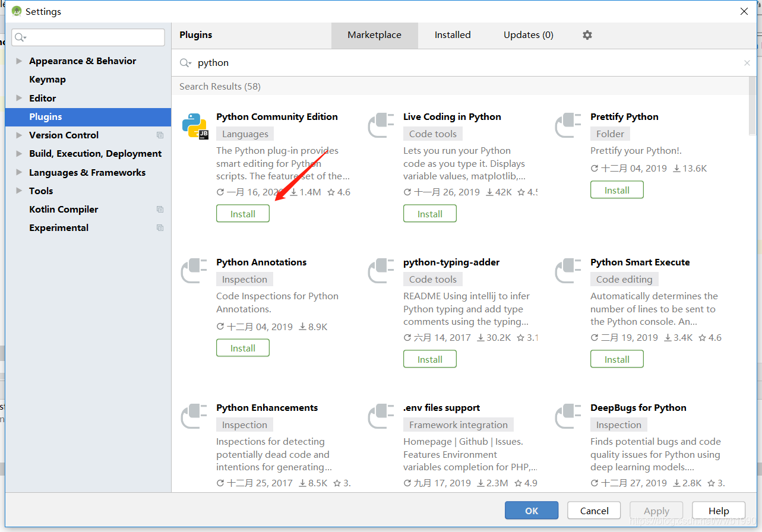Click Inspection tag under DeepBugs for Python

(619, 425)
